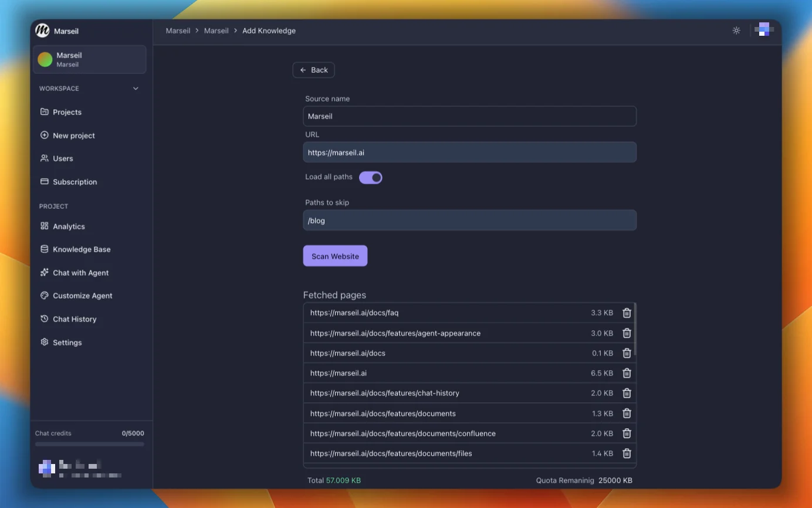Click the docs/features/chat-history URL text
Image resolution: width=812 pixels, height=508 pixels.
click(x=385, y=393)
